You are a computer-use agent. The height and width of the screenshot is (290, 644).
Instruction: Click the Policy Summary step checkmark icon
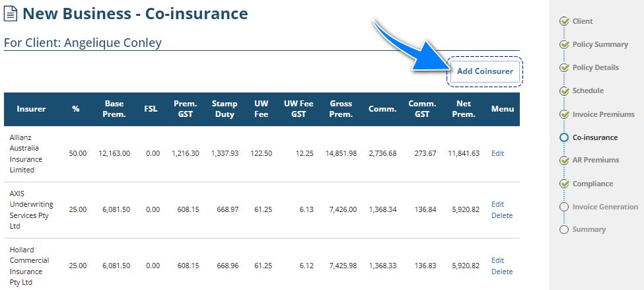tap(564, 44)
